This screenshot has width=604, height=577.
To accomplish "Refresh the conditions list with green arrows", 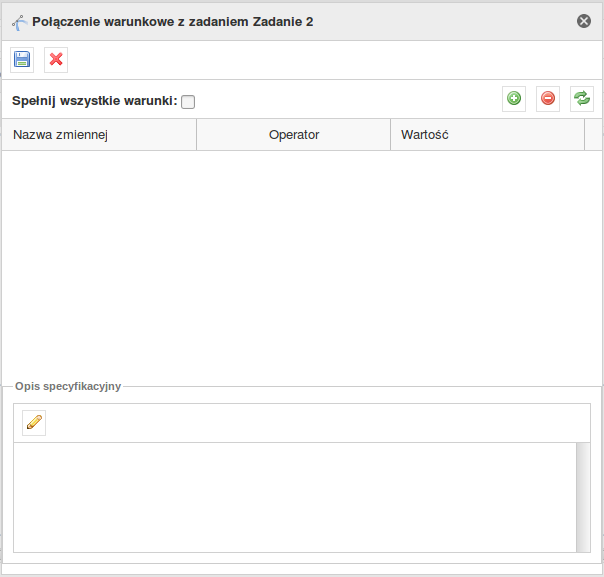I will [x=582, y=99].
